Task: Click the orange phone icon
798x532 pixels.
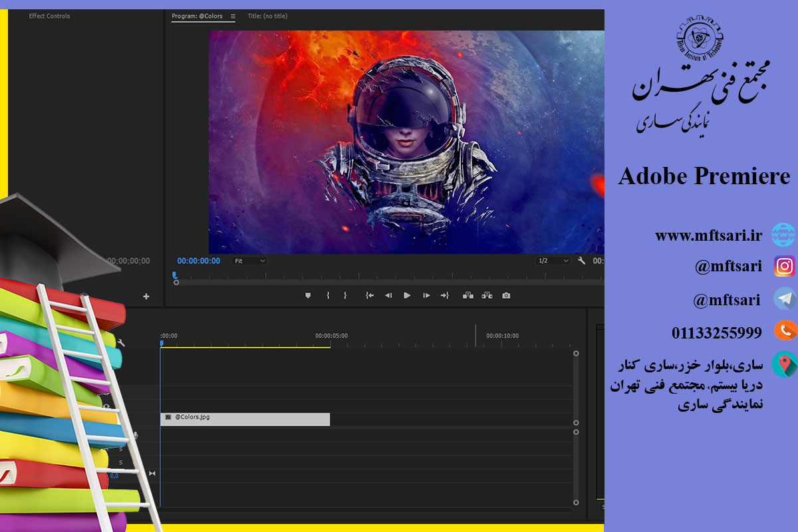Action: tap(786, 330)
